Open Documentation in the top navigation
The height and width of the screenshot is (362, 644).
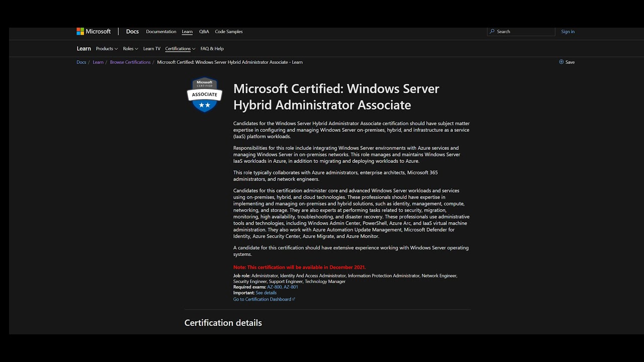[x=161, y=32]
